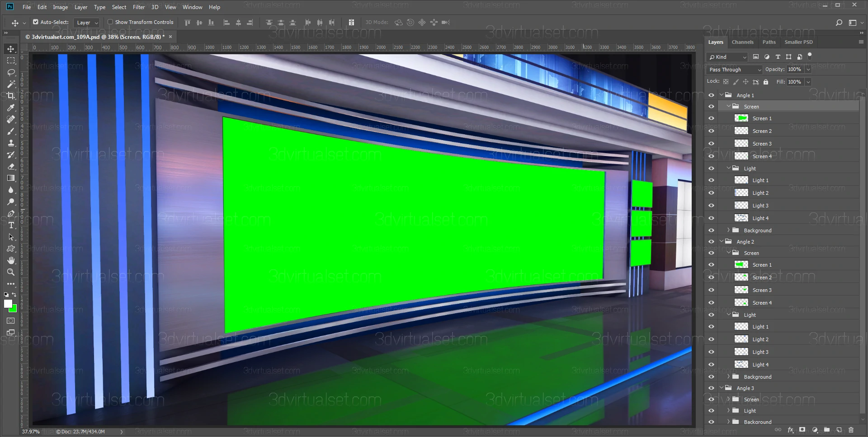Viewport: 868px width, 437px height.
Task: Click the green background color swatch
Action: 14,309
